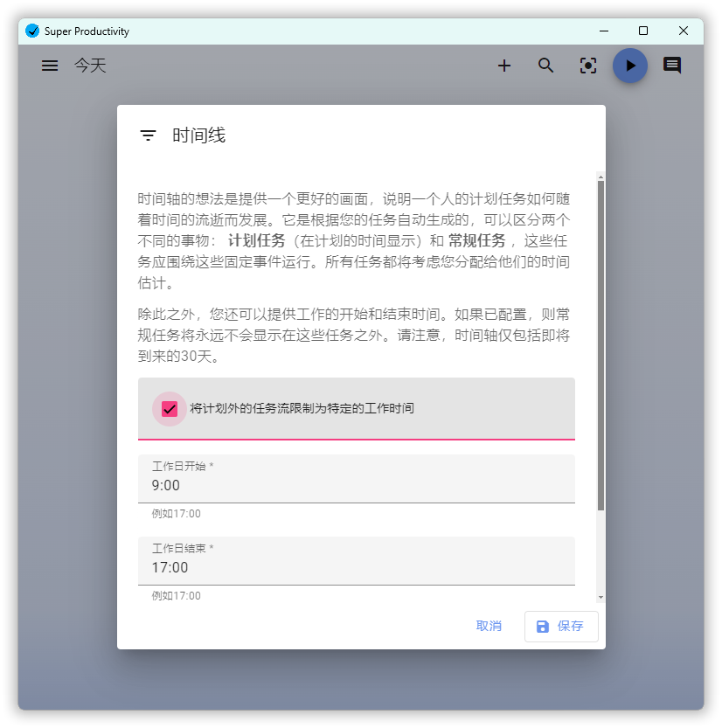Save timeline settings with 保存 button
The width and height of the screenshot is (722, 728).
coord(561,626)
